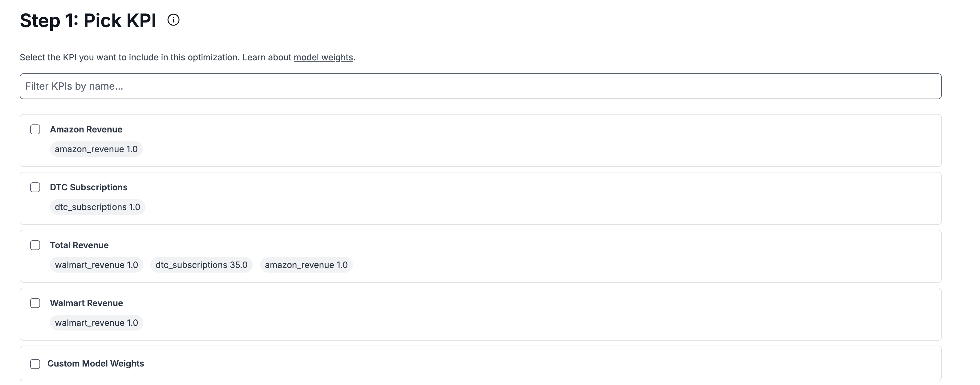This screenshot has height=385, width=980.
Task: Focus the Filter KPIs by name field
Action: pos(480,86)
